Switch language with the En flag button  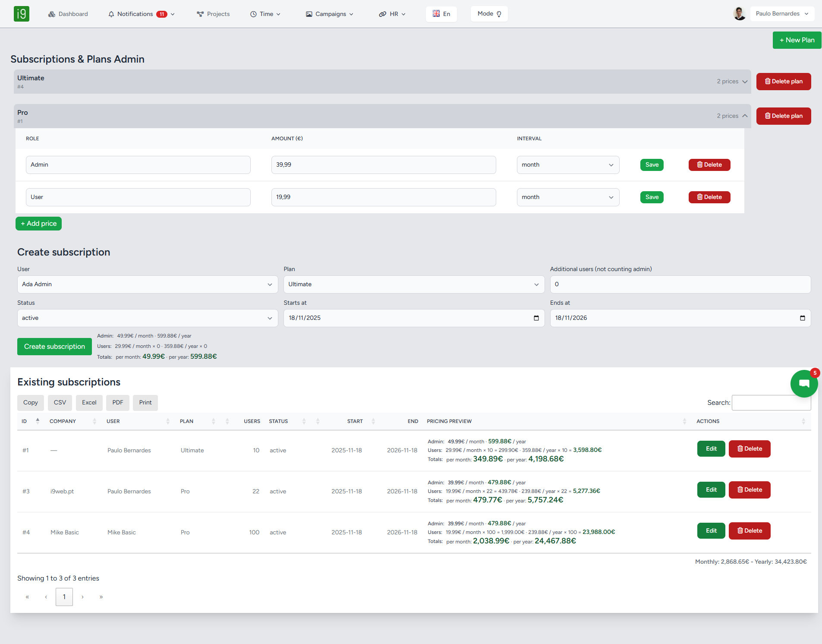[x=441, y=14]
